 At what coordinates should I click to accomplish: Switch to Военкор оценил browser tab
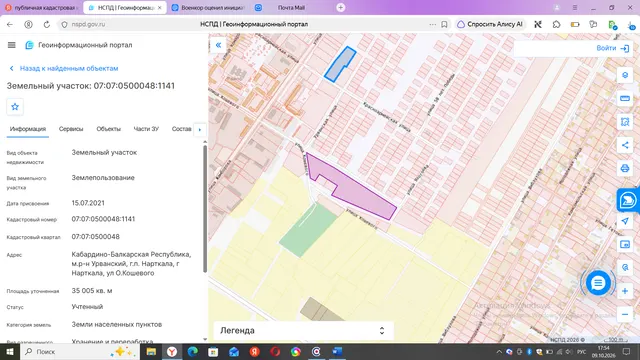point(208,8)
